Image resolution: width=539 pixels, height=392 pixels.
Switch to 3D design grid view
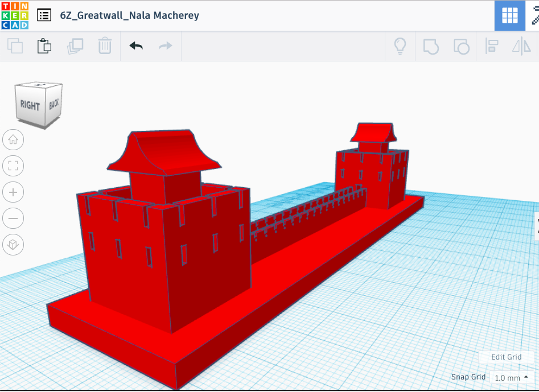(509, 15)
